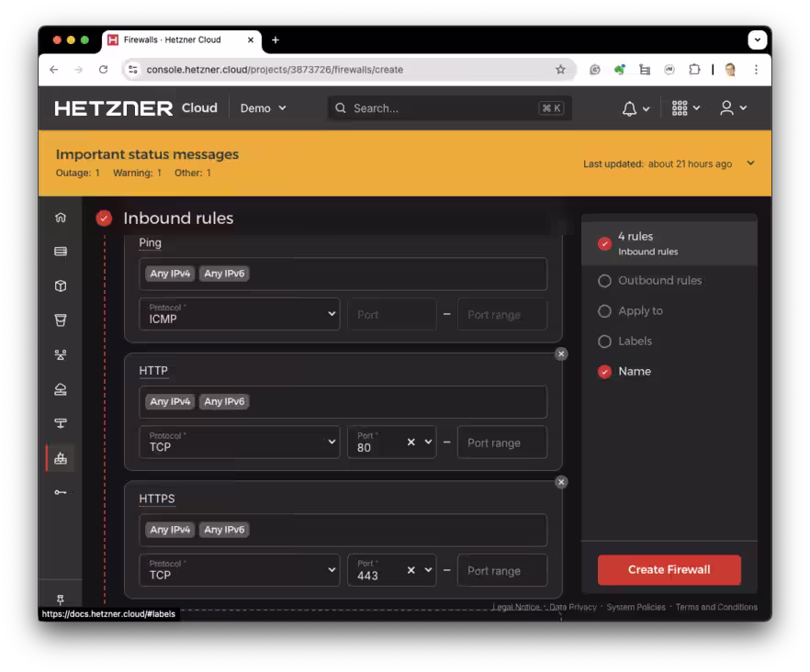This screenshot has width=810, height=672.
Task: Click the HTTPS port range field
Action: point(501,570)
